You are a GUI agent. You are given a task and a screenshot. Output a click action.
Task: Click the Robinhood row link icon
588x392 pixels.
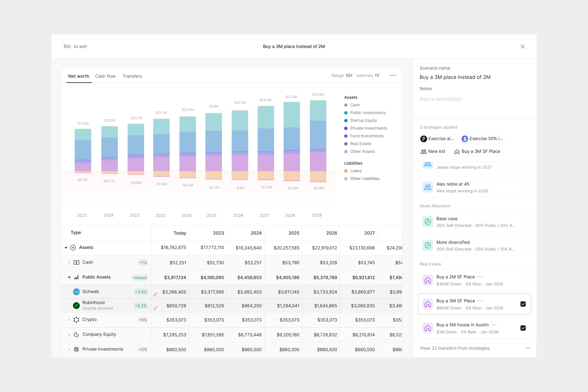155,308
